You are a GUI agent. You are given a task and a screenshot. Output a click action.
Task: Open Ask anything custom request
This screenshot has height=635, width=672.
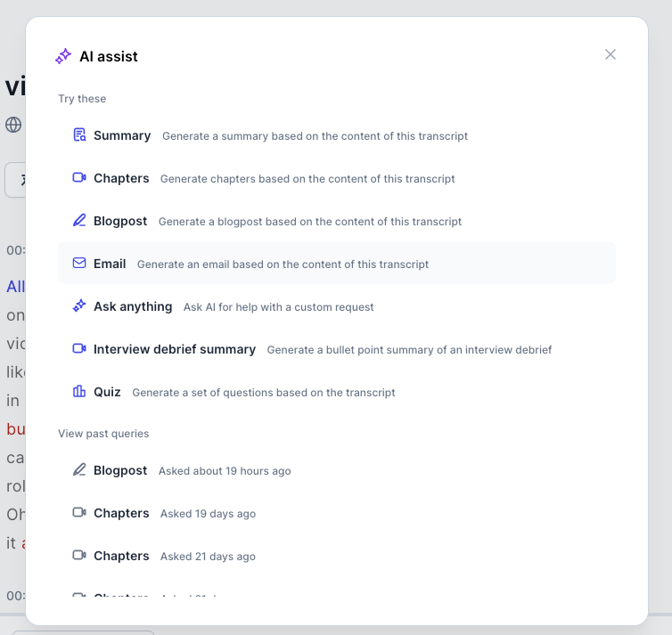(133, 306)
